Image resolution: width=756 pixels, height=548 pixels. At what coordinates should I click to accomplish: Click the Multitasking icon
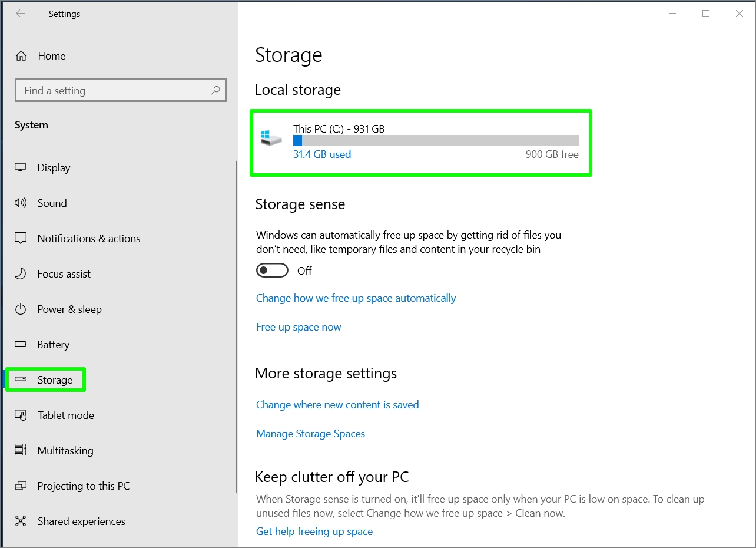21,450
